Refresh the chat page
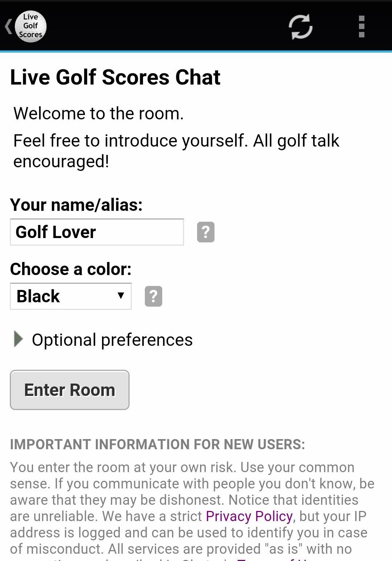This screenshot has width=392, height=561. pos(301,26)
